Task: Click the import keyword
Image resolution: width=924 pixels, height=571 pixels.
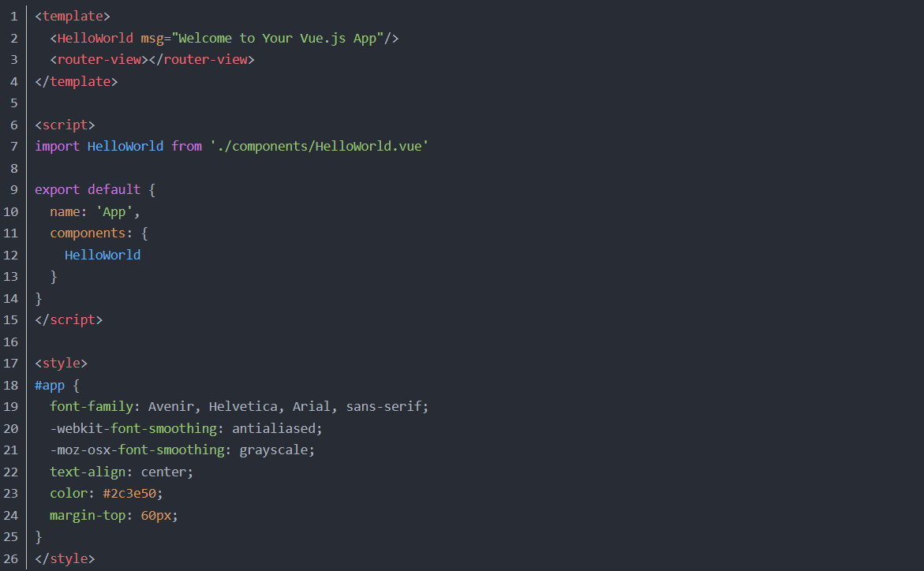Action: click(57, 146)
